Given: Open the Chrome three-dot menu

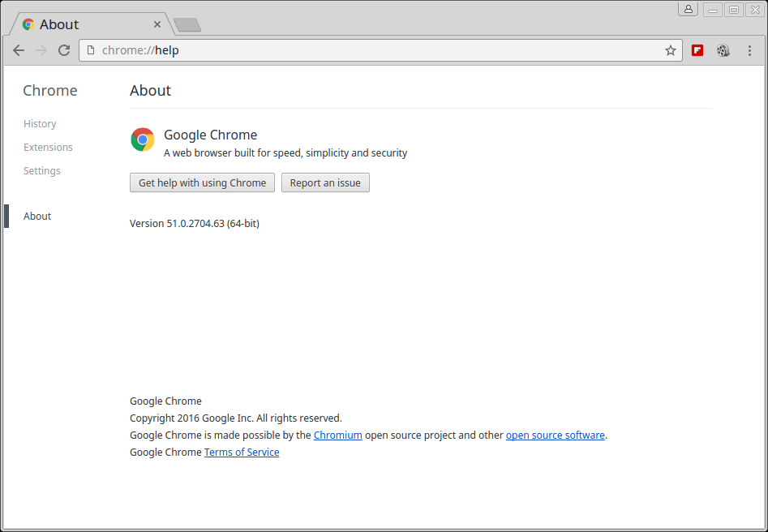Looking at the screenshot, I should (749, 50).
